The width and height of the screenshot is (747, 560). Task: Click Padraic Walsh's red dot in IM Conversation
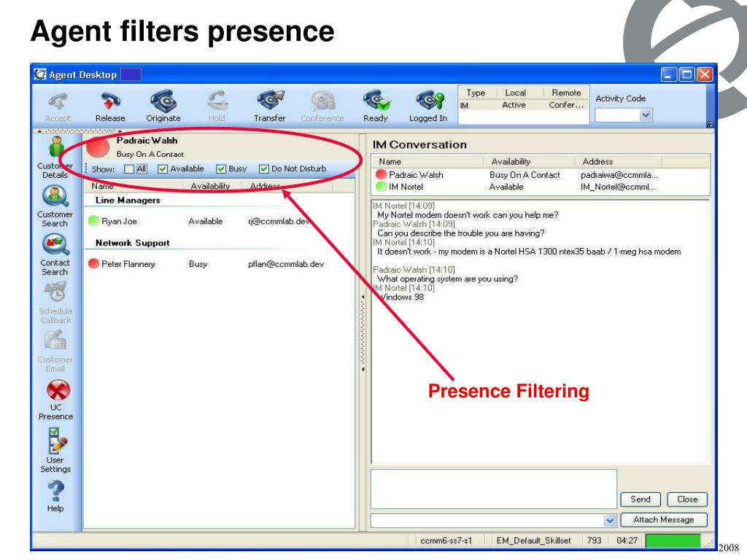(381, 175)
